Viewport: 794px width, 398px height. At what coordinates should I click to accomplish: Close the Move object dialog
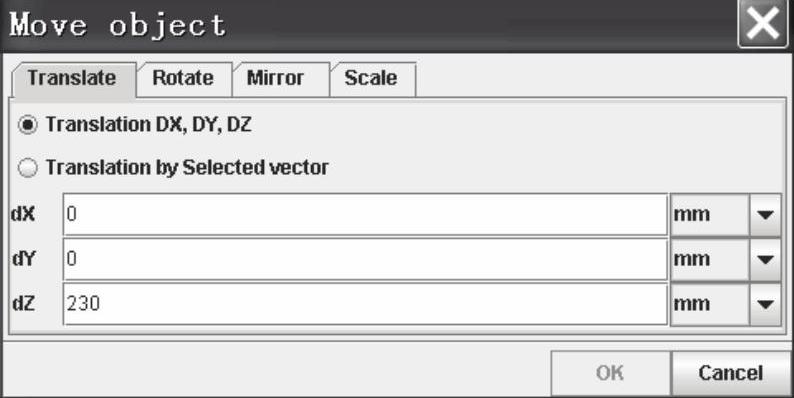point(764,24)
